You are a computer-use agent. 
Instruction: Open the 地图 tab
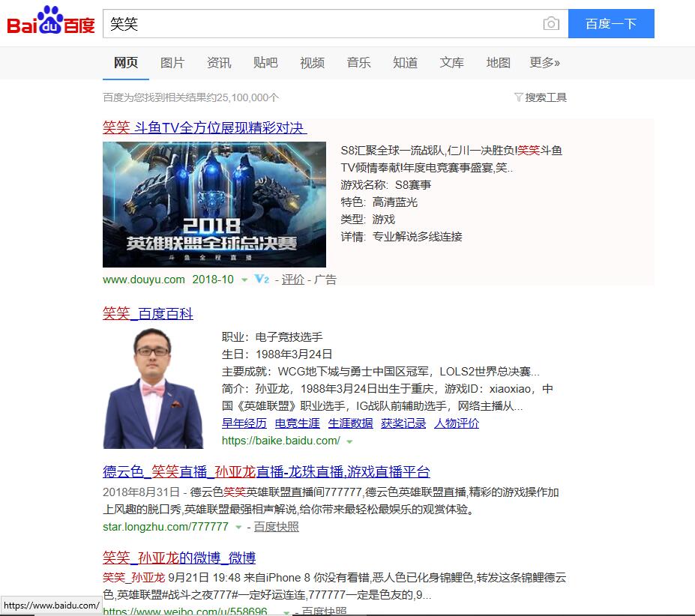point(499,63)
